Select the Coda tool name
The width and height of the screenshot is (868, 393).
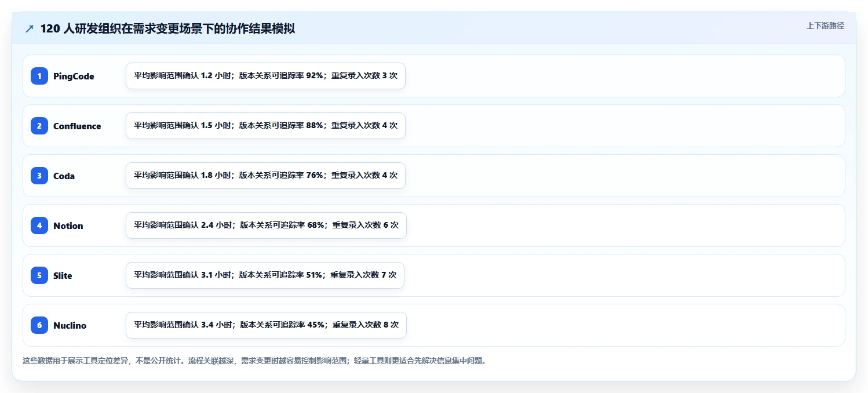pyautogui.click(x=64, y=176)
